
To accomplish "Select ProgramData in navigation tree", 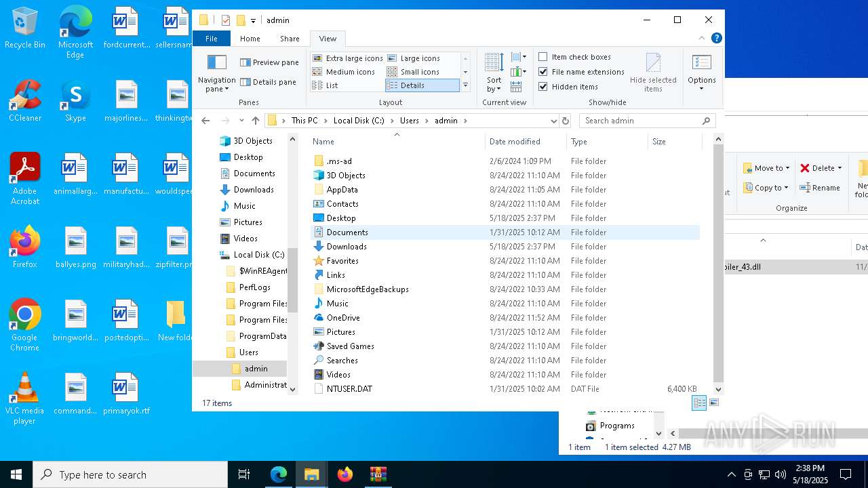I will click(x=262, y=336).
